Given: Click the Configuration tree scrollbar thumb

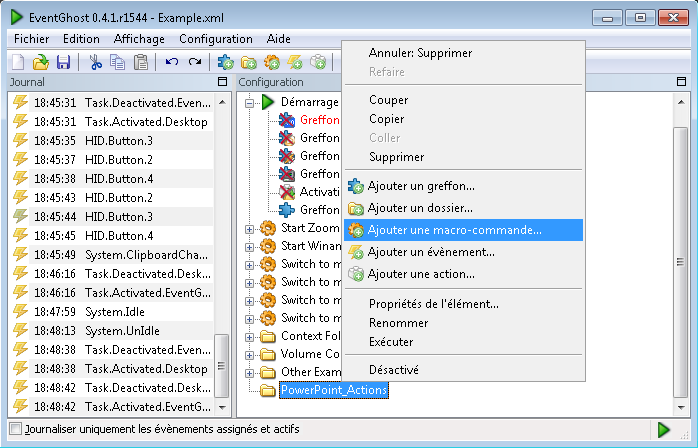Looking at the screenshot, I should point(680,261).
